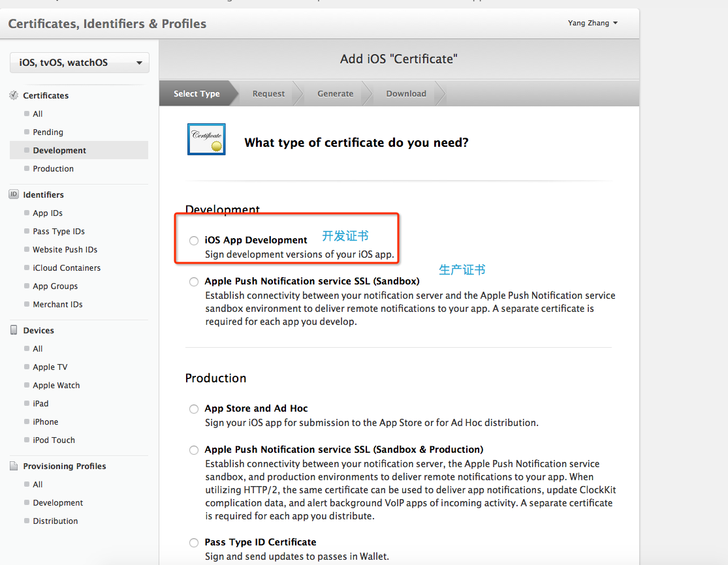Screen dimensions: 728x565
Task: Click the Provisioning Profiles document icon
Action: coord(14,466)
